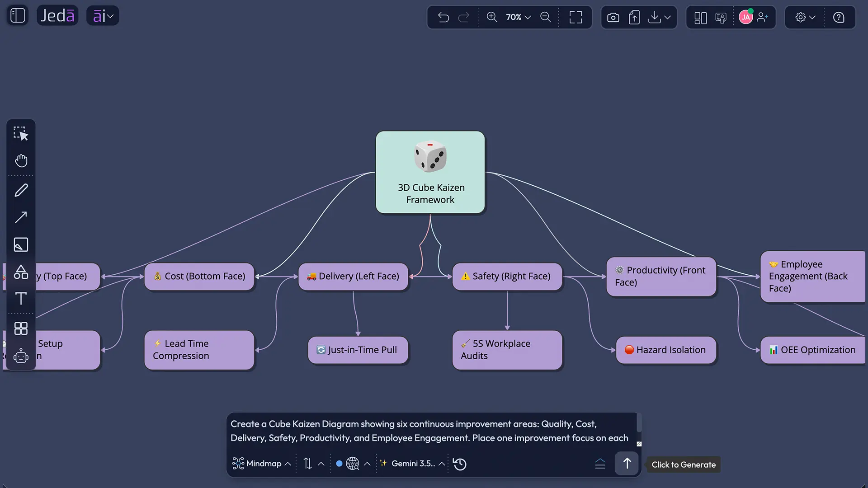Select the text T tool
The image size is (868, 488).
point(21,299)
